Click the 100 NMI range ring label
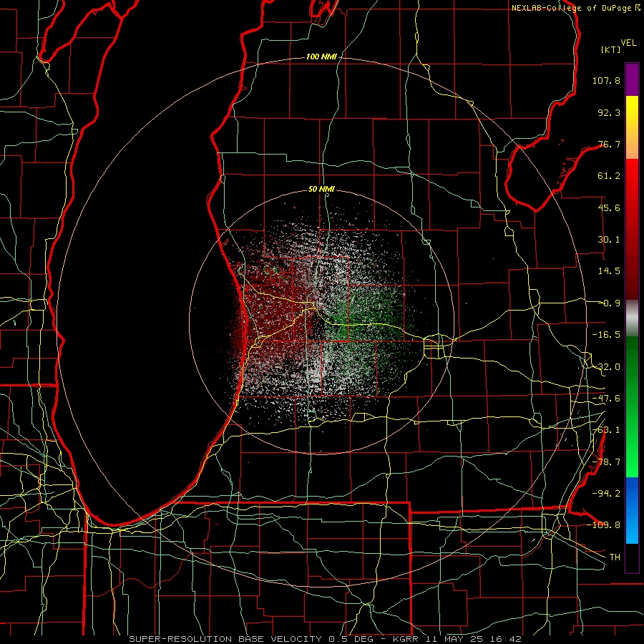Screen dimensions: 644x644 click(321, 57)
